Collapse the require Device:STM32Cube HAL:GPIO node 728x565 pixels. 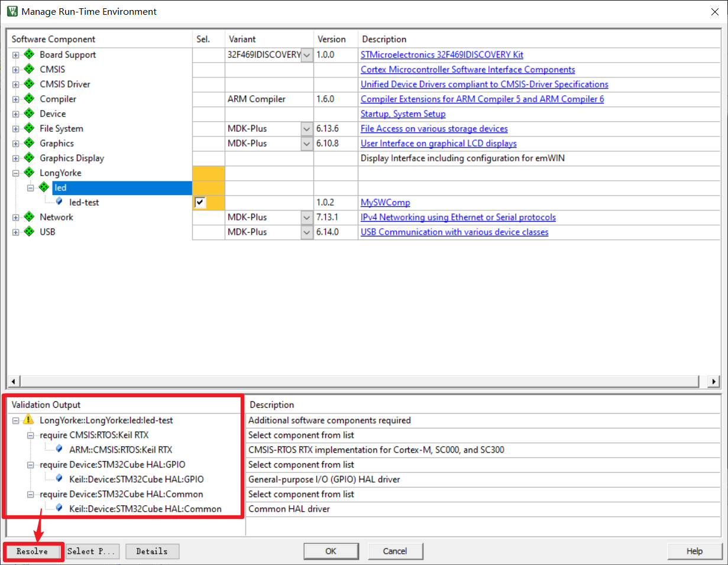tap(31, 465)
